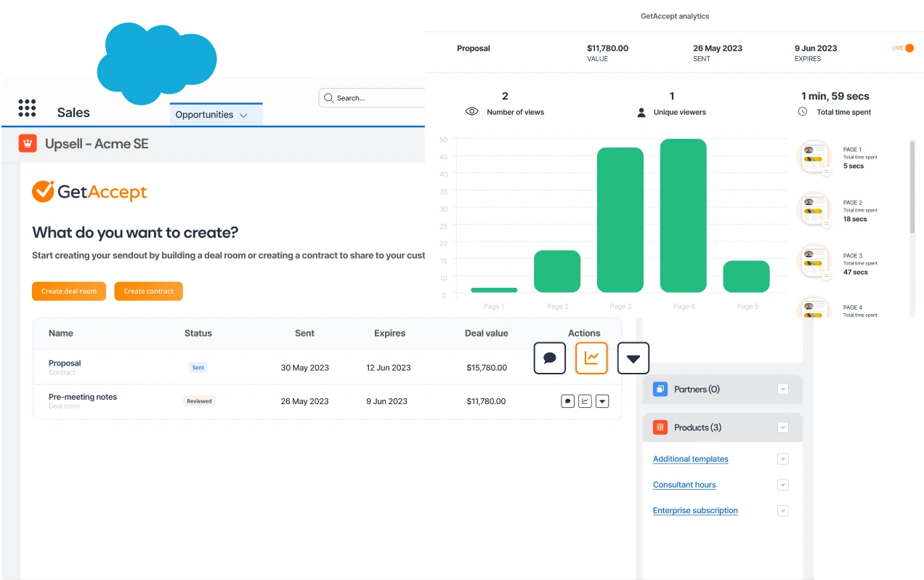This screenshot has width=924, height=580.
Task: Expand the Opportunities tab chevron menu
Action: point(243,116)
